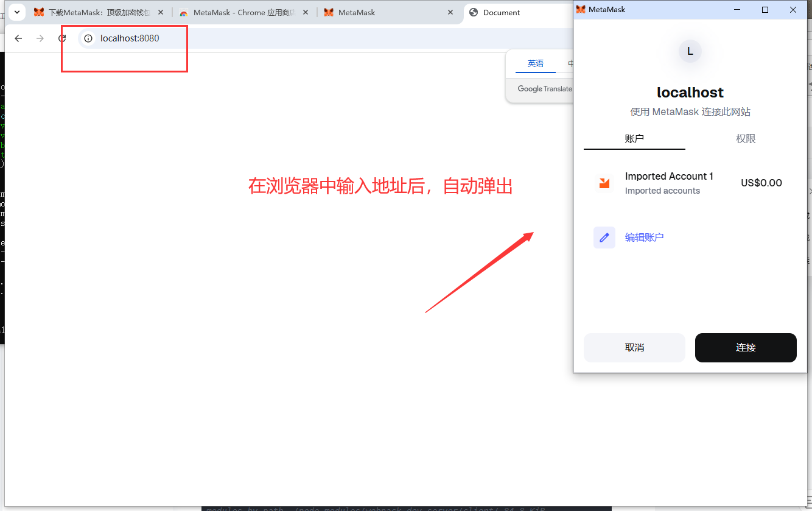
Task: Close the 下载MetaMask tab
Action: point(160,12)
